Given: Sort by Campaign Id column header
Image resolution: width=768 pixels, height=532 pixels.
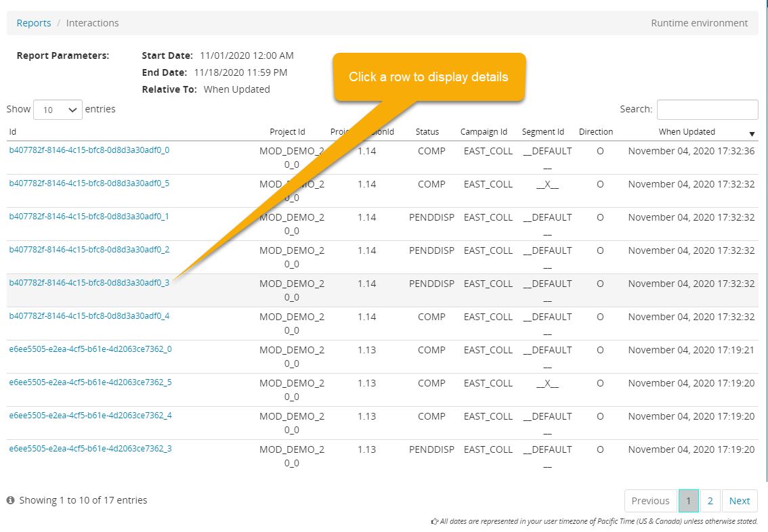Looking at the screenshot, I should click(484, 132).
